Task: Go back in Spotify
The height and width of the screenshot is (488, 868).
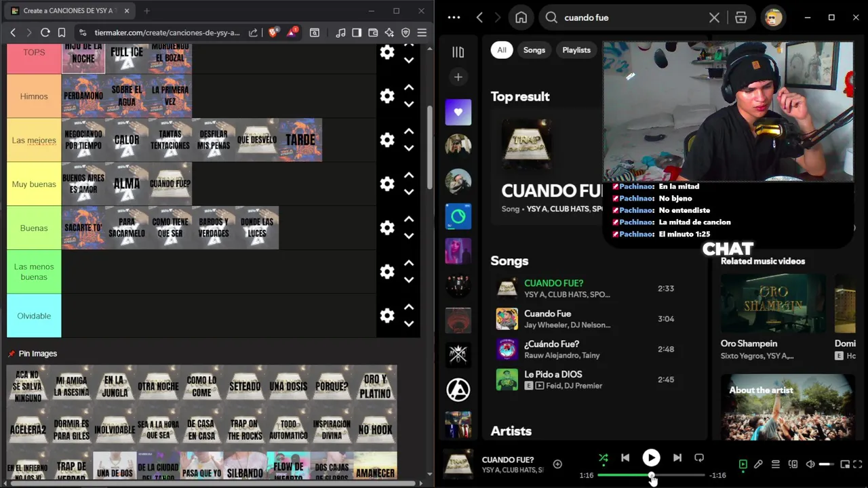Action: pyautogui.click(x=479, y=18)
